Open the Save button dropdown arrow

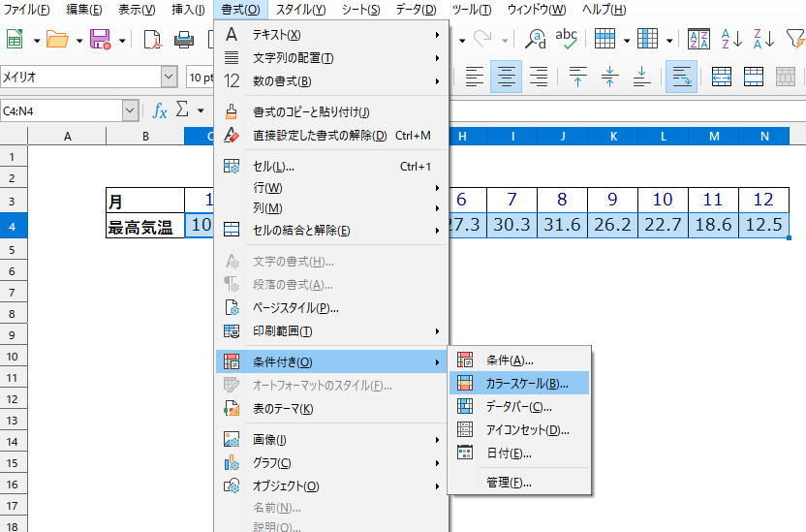pos(122,40)
